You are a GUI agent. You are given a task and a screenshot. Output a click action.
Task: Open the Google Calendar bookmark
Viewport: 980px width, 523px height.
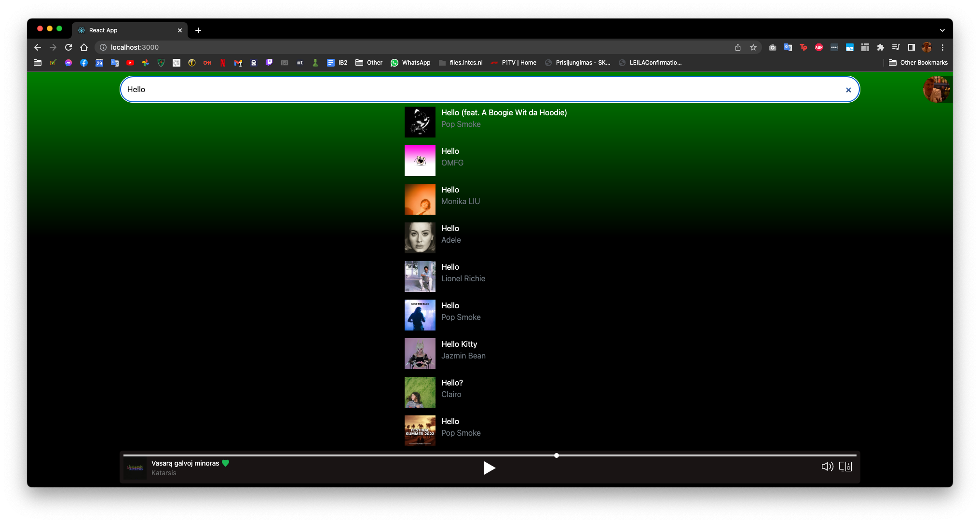(99, 63)
